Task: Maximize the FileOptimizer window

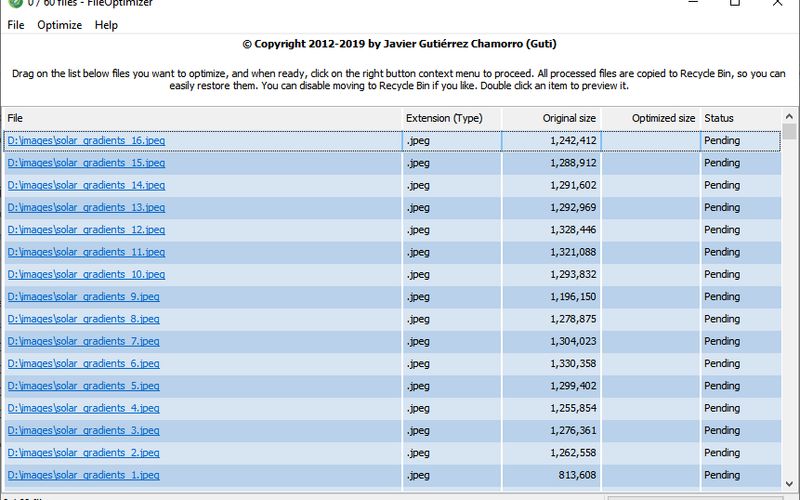Action: coord(735,3)
